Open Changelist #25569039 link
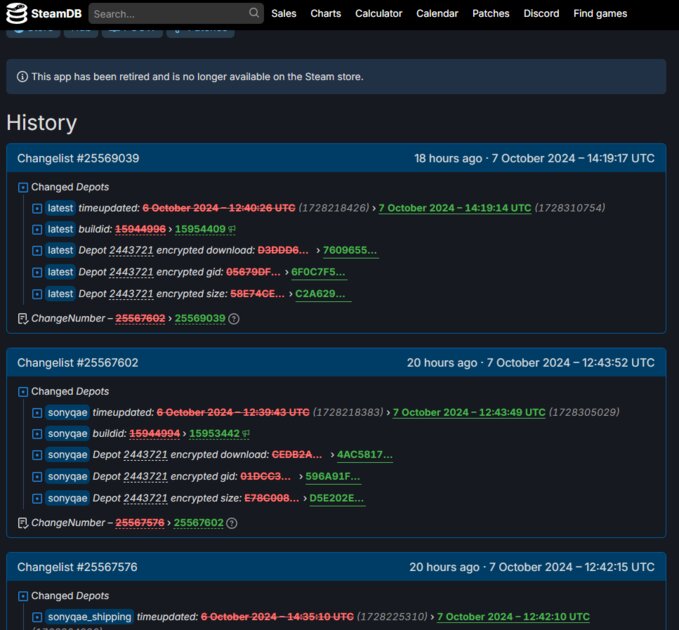Image resolution: width=679 pixels, height=630 pixels. pos(78,158)
